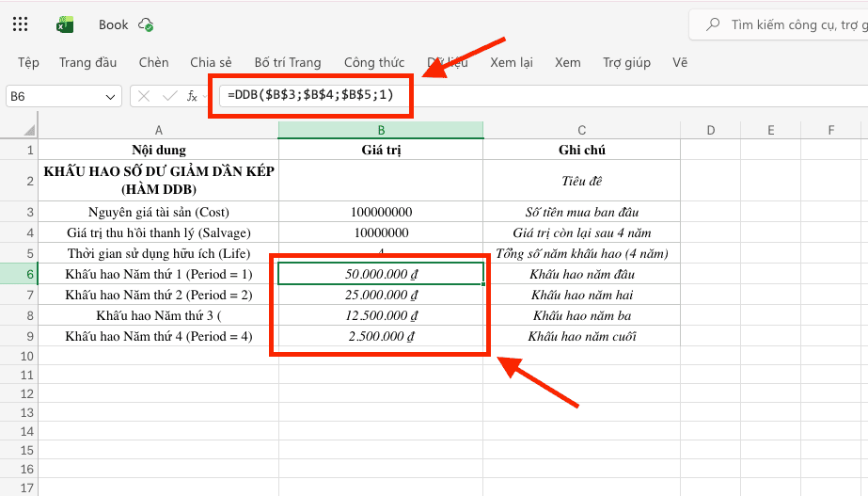This screenshot has height=496, width=868.
Task: Click cell Số tiền mua ban đầu
Action: point(582,212)
